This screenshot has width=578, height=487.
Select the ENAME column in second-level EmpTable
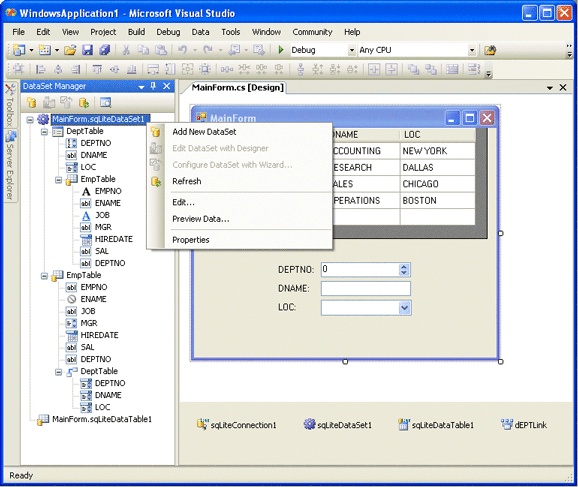coord(93,299)
